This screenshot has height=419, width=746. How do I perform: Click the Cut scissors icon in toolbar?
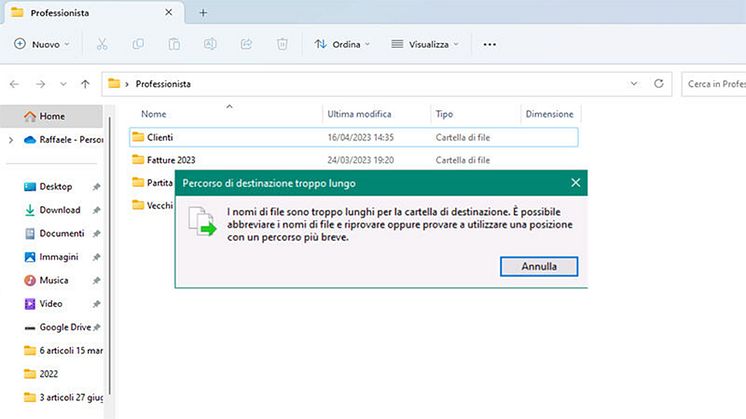[102, 44]
